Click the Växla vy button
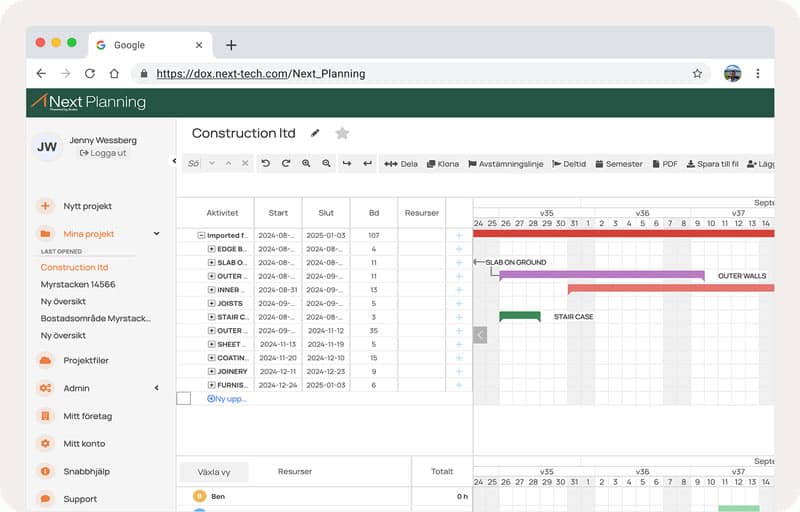 (214, 472)
